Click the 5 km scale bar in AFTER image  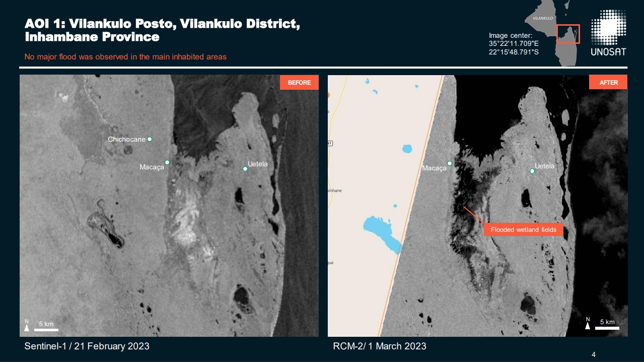click(x=607, y=327)
